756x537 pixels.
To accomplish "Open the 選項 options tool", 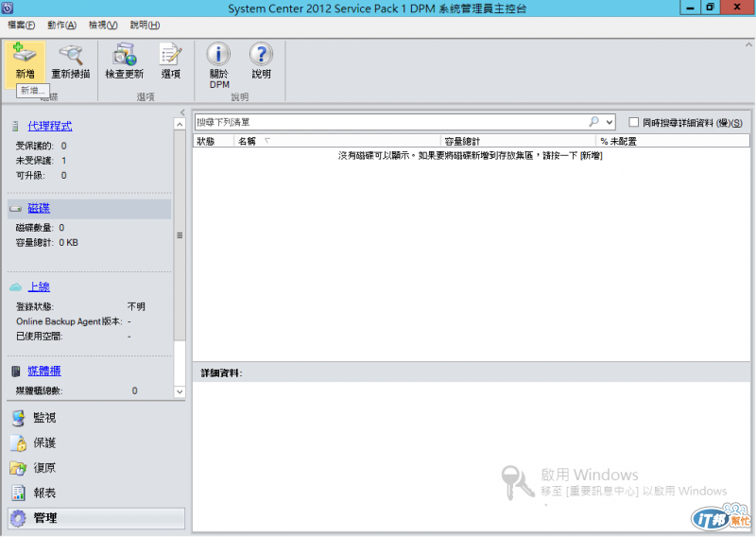I will (171, 54).
